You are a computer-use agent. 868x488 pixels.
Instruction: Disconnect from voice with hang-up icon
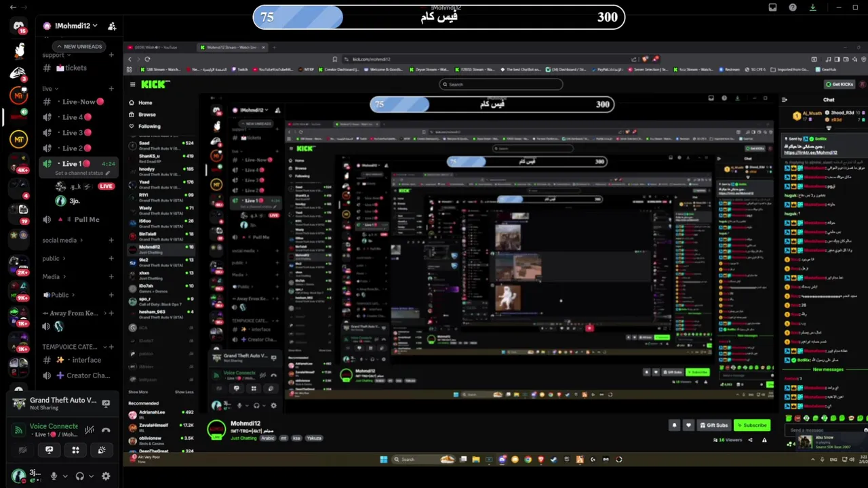click(x=106, y=430)
